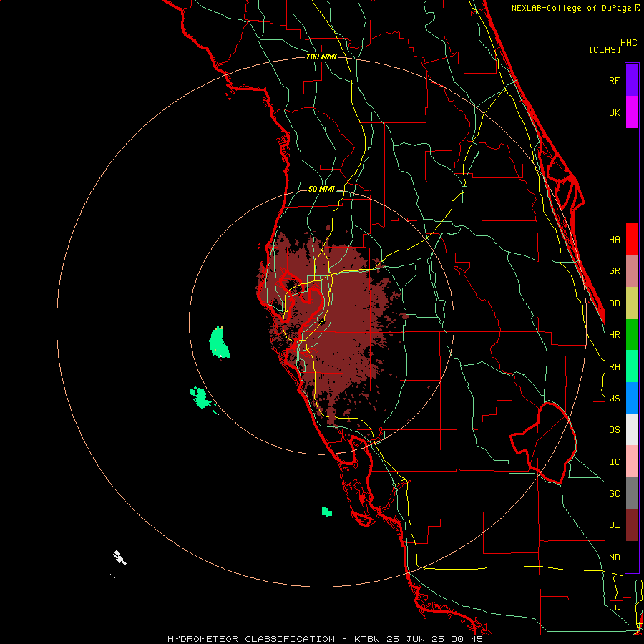Select the "ND" legend label
Image resolution: width=644 pixels, height=644 pixels.
click(614, 557)
